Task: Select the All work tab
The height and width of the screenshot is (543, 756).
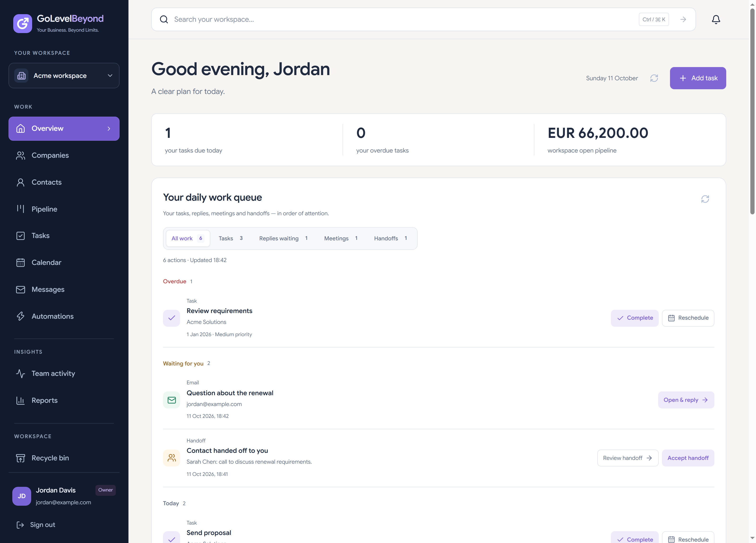Action: pyautogui.click(x=188, y=238)
